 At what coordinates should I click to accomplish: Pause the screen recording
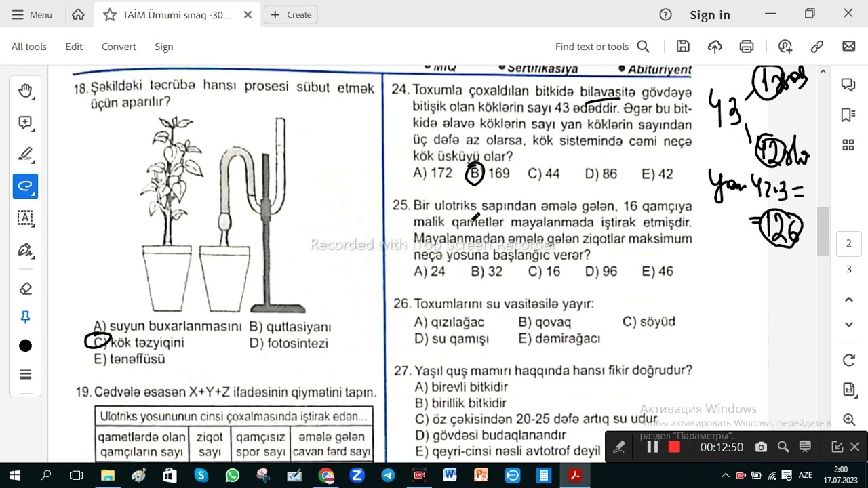[x=652, y=447]
